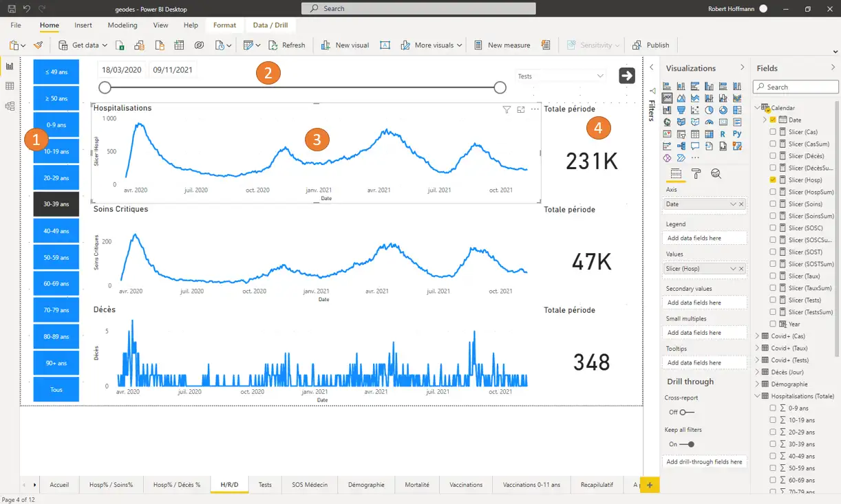Click the 18/03/2020 start date field
The image size is (841, 504).
(x=123, y=70)
